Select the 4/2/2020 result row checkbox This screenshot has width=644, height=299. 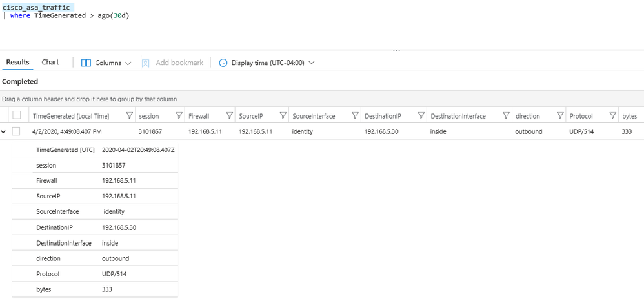[x=16, y=131]
